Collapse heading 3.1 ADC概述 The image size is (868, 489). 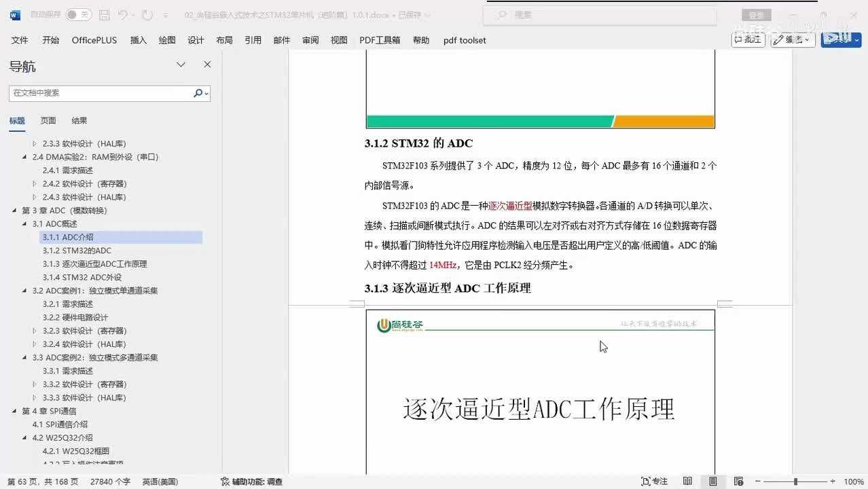point(25,224)
